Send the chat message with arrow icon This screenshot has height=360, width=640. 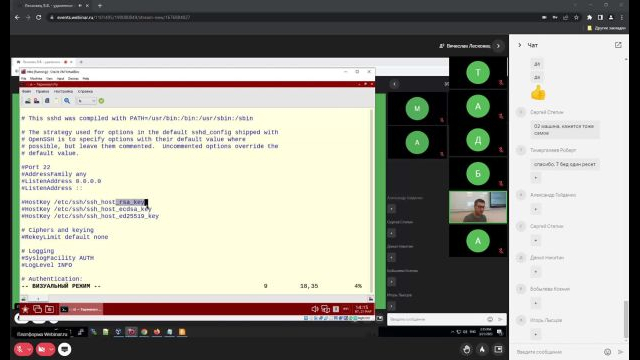coord(620,352)
